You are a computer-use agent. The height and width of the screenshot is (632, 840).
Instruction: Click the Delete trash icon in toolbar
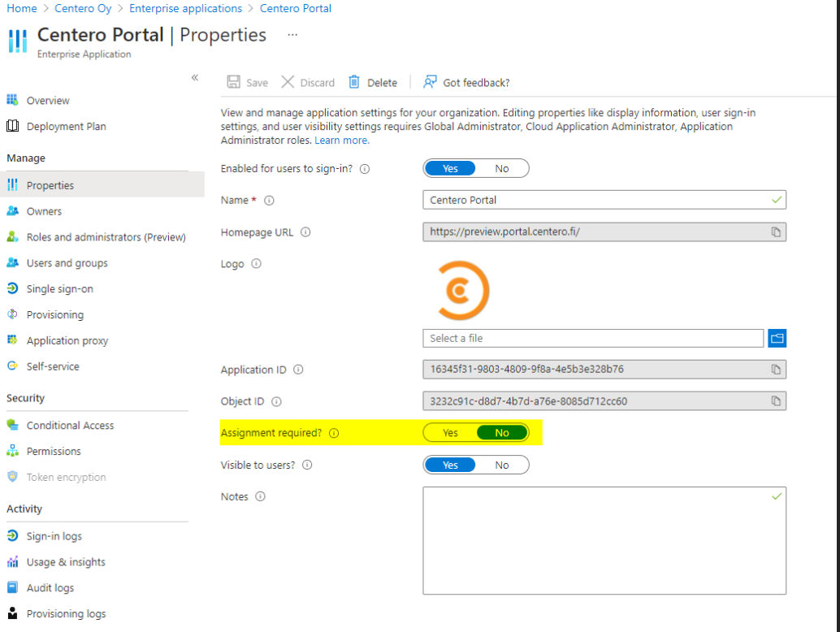click(x=354, y=82)
